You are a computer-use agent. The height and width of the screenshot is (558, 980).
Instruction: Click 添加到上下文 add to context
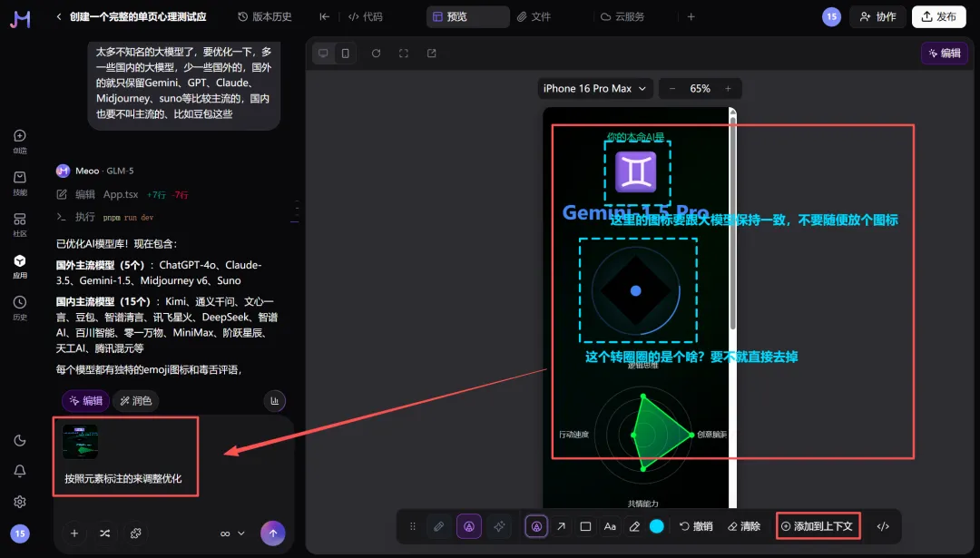pyautogui.click(x=818, y=526)
